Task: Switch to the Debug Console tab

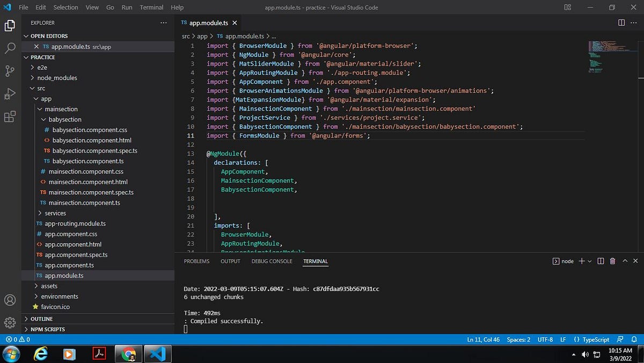Action: tap(272, 261)
